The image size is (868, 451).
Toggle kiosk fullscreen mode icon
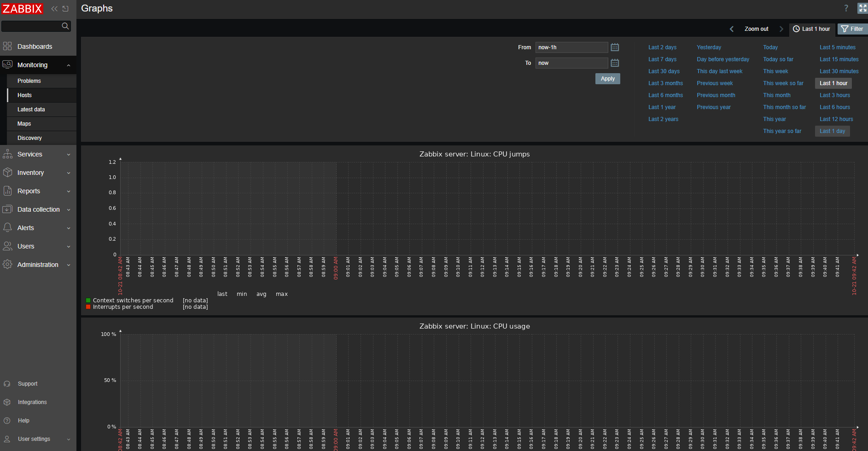coord(862,8)
